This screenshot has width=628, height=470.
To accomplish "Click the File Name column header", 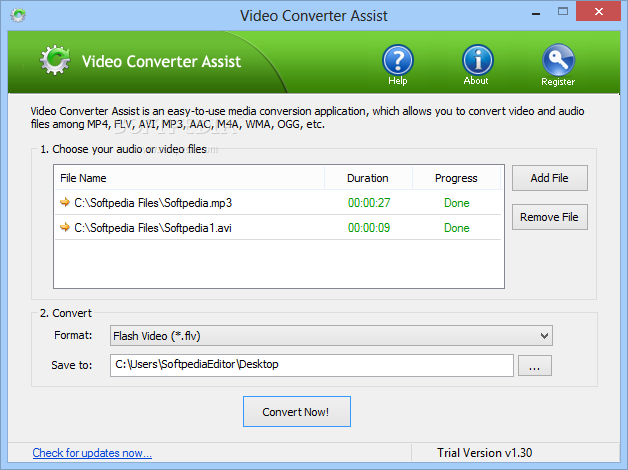I will click(189, 178).
